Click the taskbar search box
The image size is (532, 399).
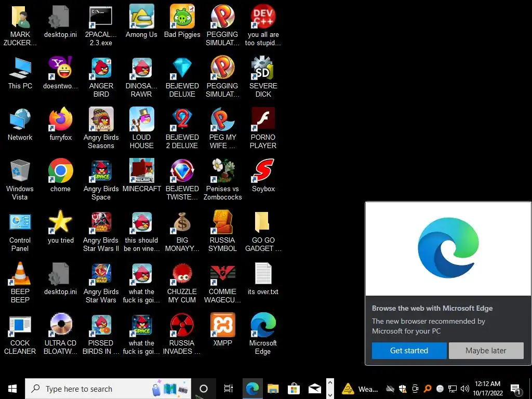[x=108, y=389]
